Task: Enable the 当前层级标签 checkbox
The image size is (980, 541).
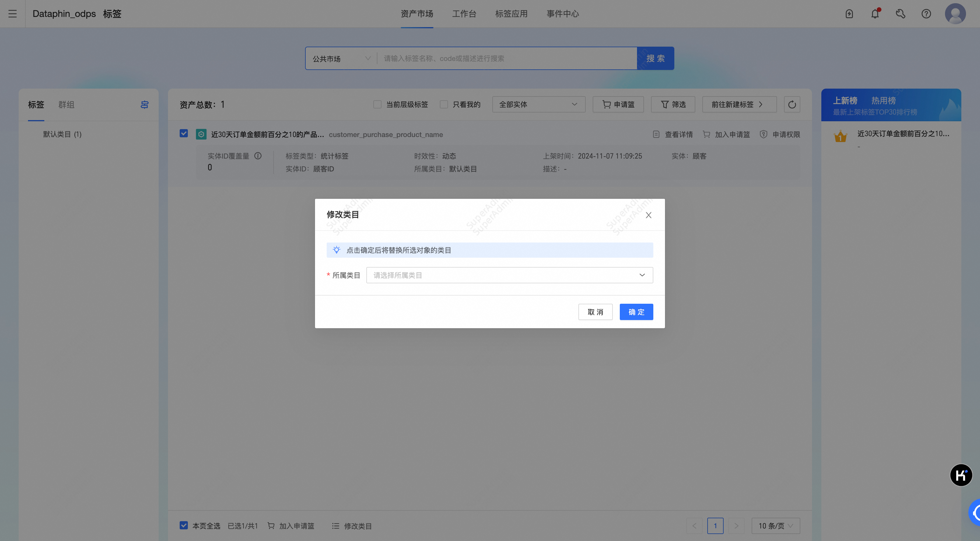Action: (377, 104)
